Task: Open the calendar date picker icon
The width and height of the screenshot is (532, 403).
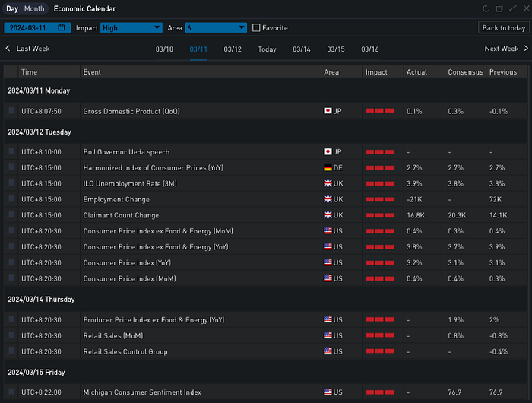Action: tap(62, 28)
